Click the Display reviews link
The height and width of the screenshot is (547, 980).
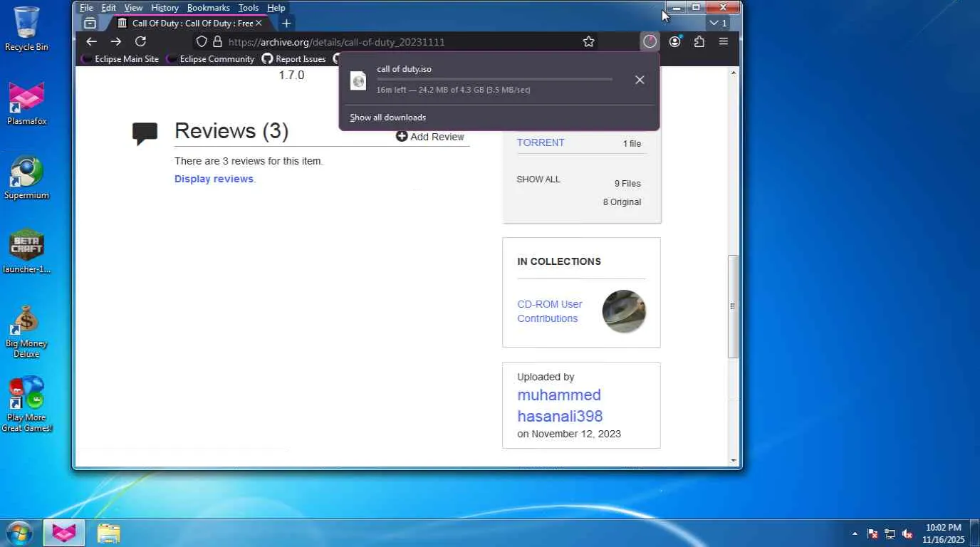pos(214,179)
